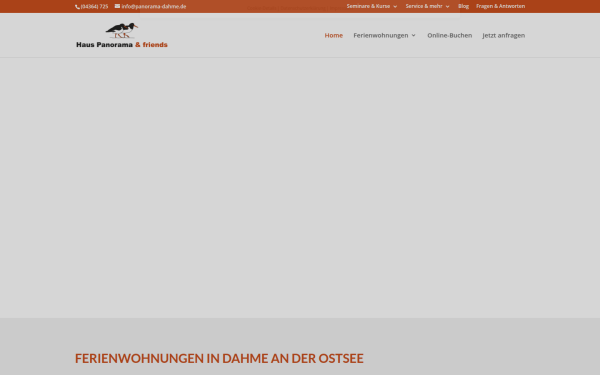The height and width of the screenshot is (375, 600).
Task: Open the info@panorama-dahme.de email link
Action: pyautogui.click(x=154, y=7)
